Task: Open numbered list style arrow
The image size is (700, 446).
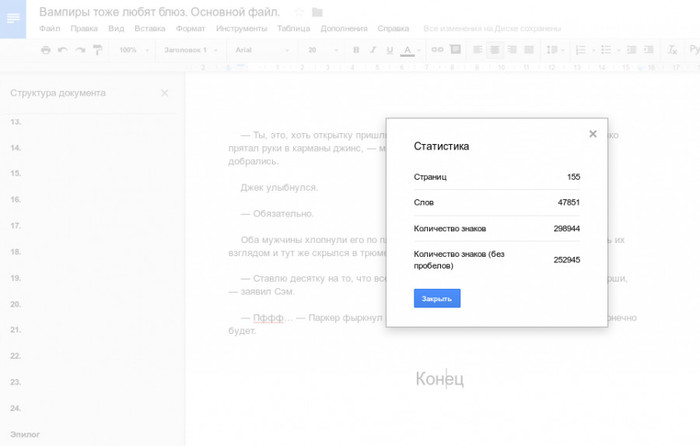Action: pos(593,50)
